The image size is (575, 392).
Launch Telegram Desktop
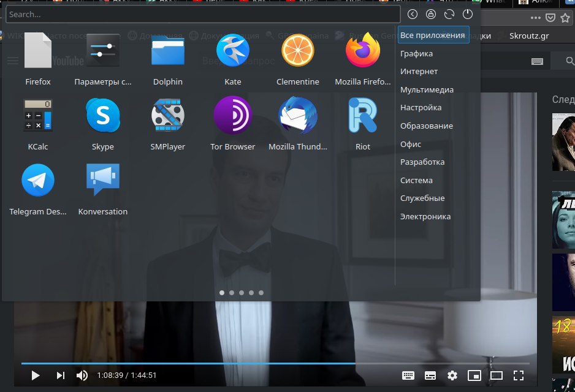point(38,180)
